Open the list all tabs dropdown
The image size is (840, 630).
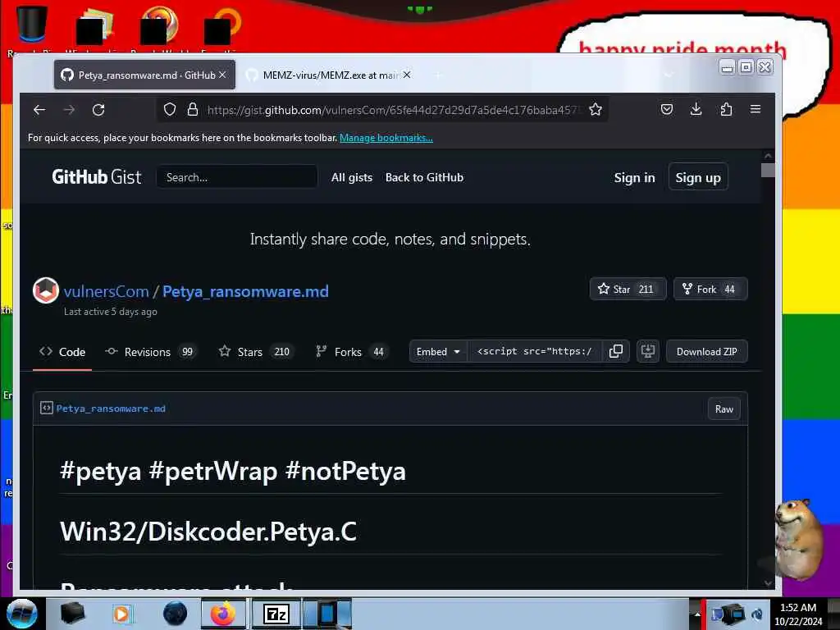click(669, 75)
